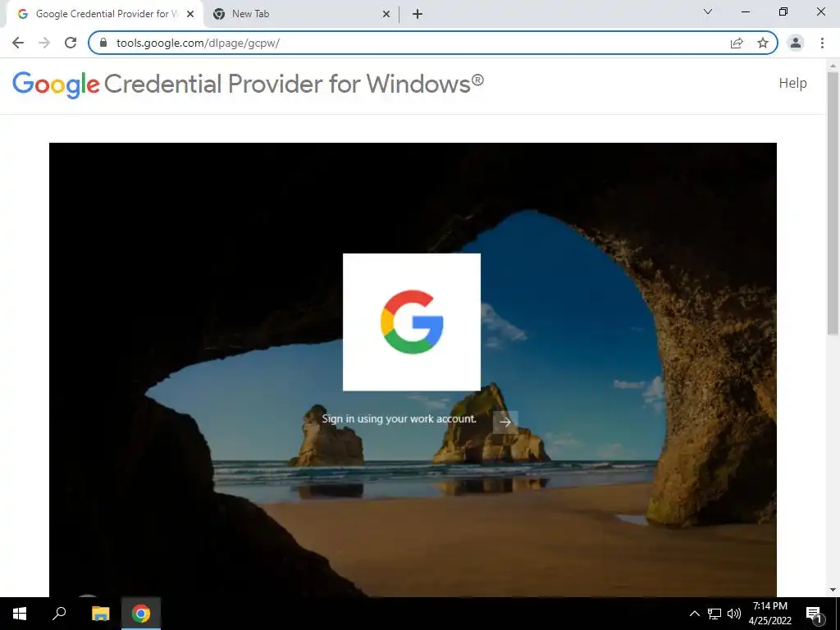840x630 pixels.
Task: Click the forward navigation arrow
Action: [44, 43]
